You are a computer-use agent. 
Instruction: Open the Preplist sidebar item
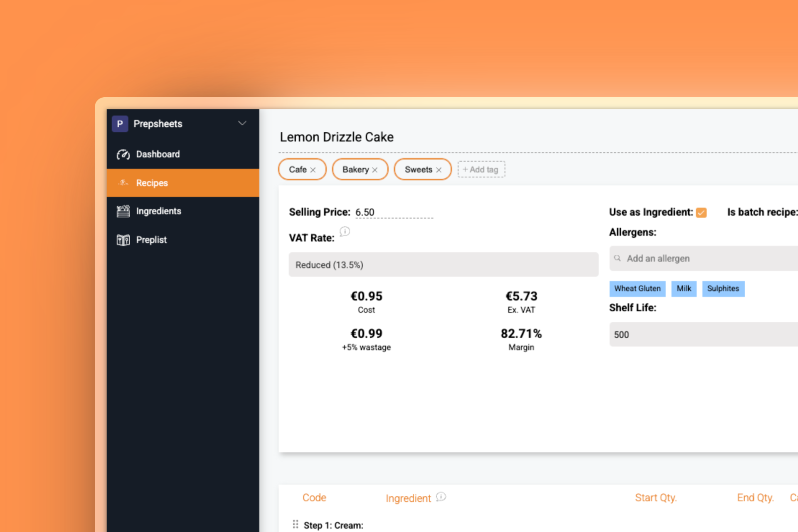[x=183, y=240]
